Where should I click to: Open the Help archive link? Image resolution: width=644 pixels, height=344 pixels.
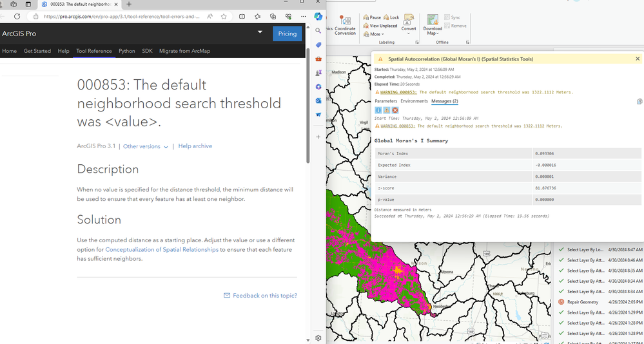(x=195, y=146)
